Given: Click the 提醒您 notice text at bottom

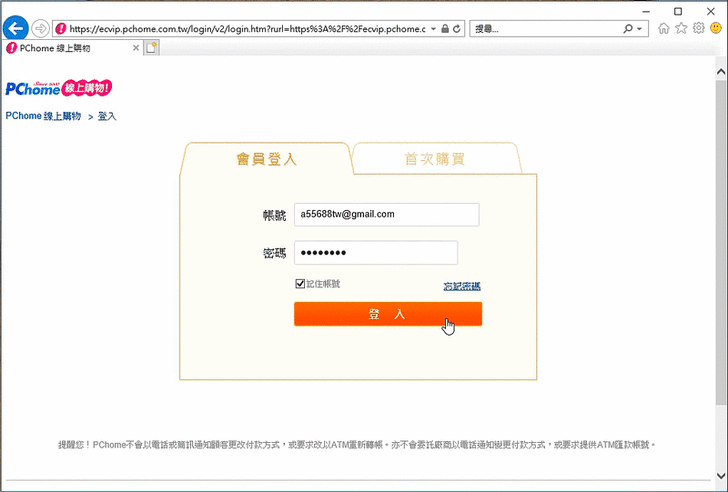Looking at the screenshot, I should click(357, 445).
